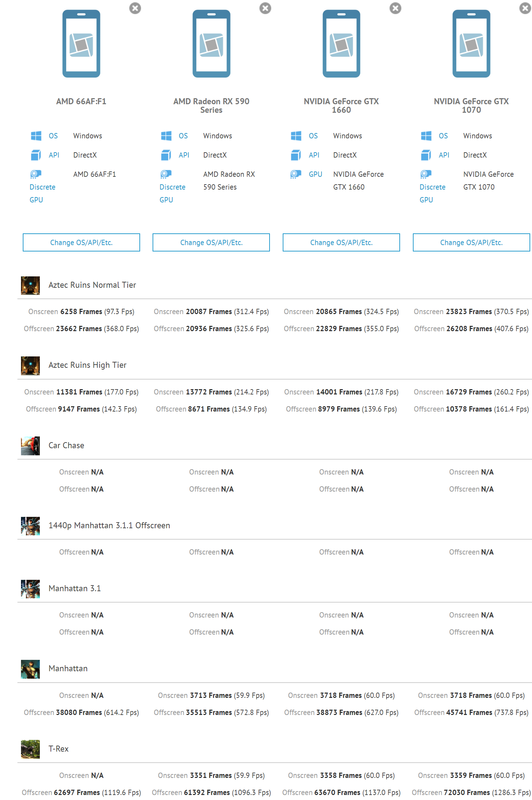Click Offscreen 72030 Frames (1286.3 Fps)
Viewport: 532px width, 800px height.
click(472, 793)
